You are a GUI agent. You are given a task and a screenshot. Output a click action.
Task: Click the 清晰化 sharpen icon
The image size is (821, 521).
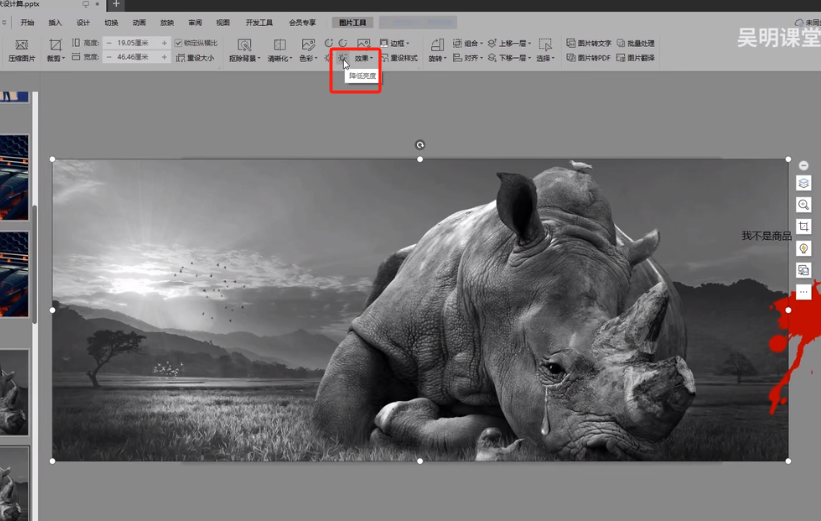[x=280, y=45]
